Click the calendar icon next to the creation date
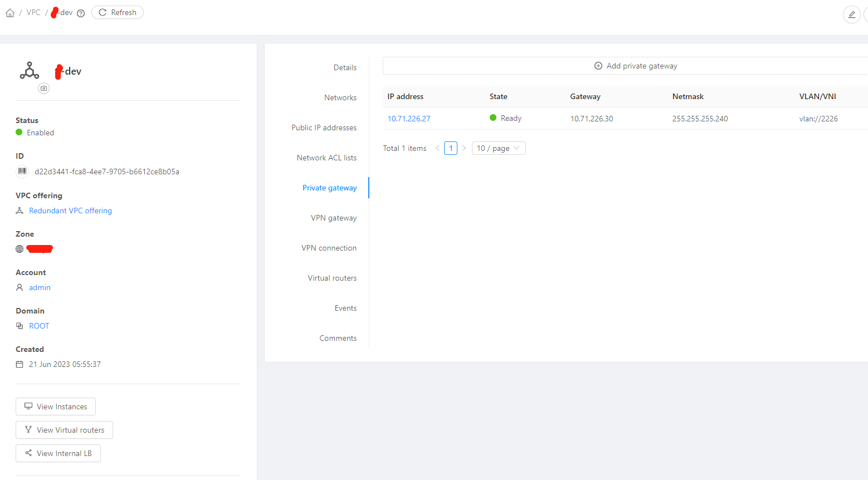The height and width of the screenshot is (480, 868). 19,364
